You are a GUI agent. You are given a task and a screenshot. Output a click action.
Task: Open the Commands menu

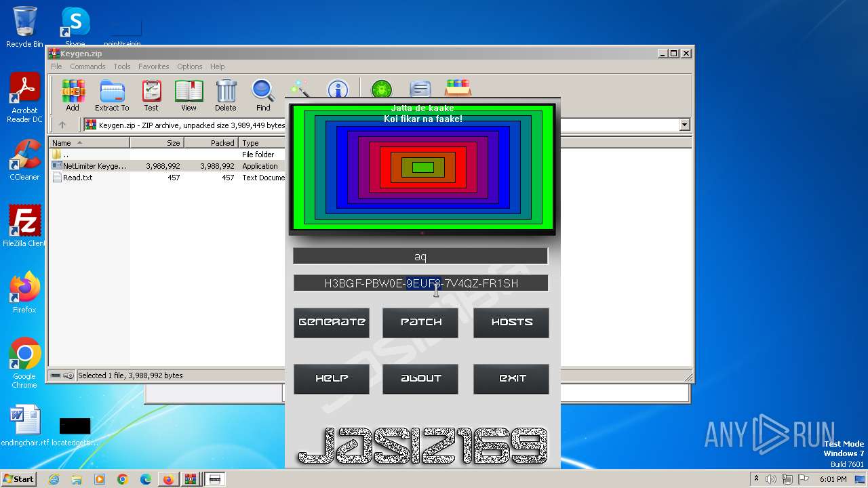pyautogui.click(x=87, y=66)
